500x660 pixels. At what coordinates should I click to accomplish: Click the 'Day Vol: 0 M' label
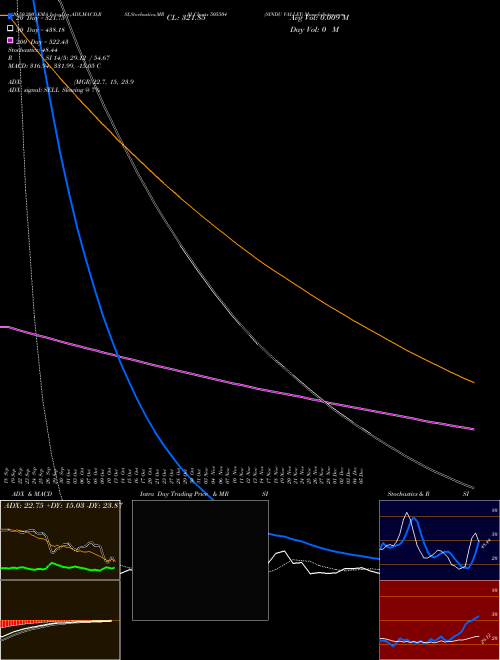click(x=314, y=30)
